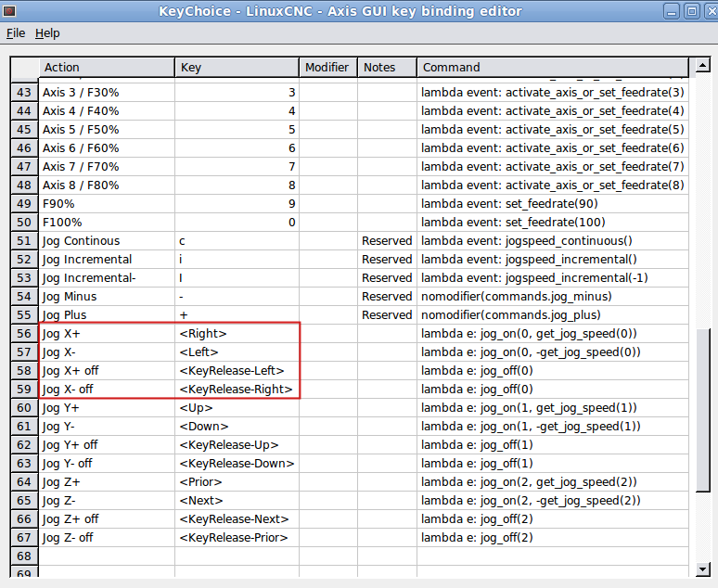This screenshot has height=588, width=718.
Task: Click the Command column header
Action: click(x=552, y=68)
